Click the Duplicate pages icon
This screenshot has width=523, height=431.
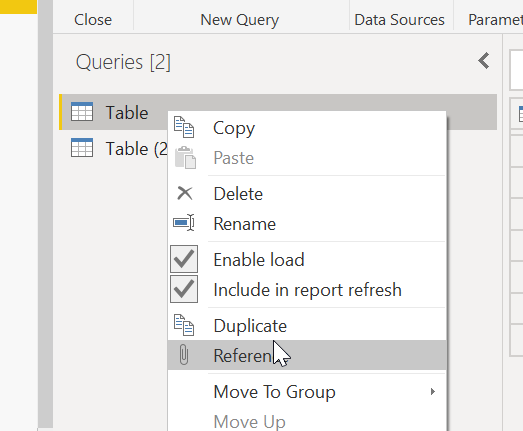[184, 325]
